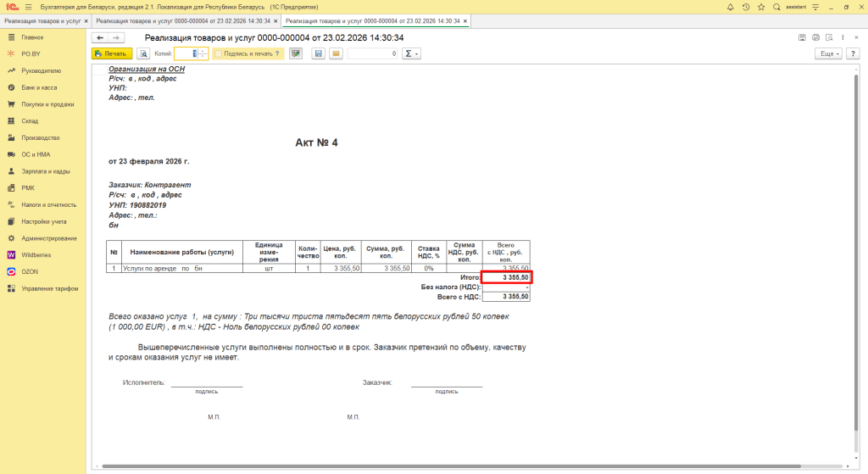This screenshot has height=474, width=868.
Task: Click the edit layout icon beside checkbox
Action: [x=296, y=53]
